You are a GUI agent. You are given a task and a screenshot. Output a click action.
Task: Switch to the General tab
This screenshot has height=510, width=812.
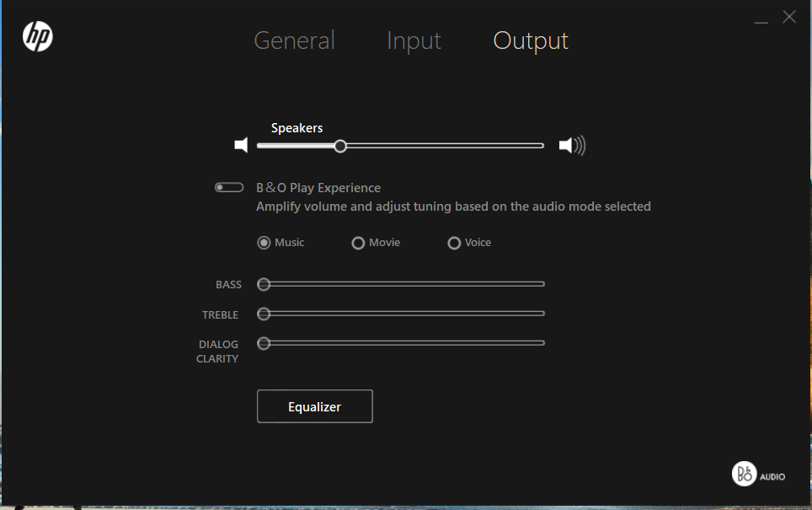295,40
